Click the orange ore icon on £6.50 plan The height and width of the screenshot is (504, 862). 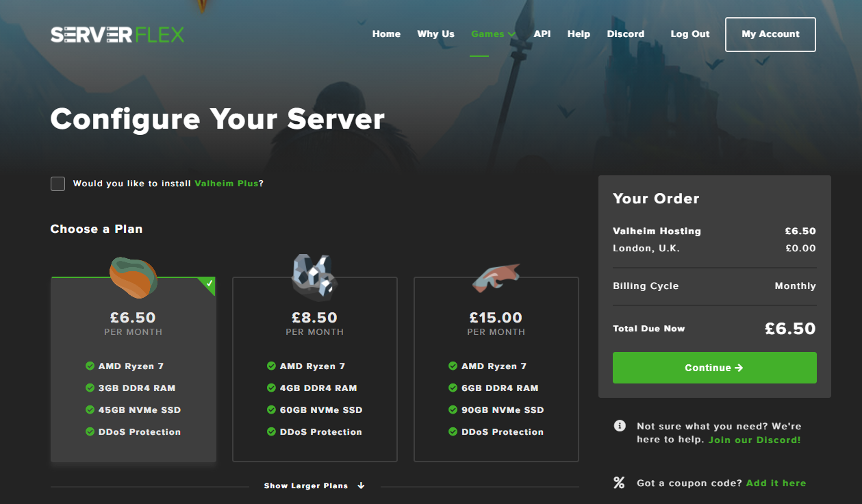[x=134, y=277]
